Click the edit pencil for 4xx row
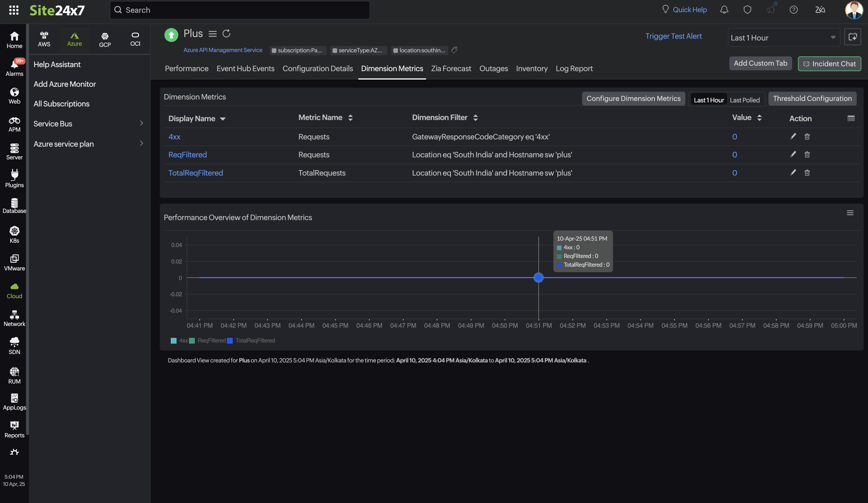The image size is (868, 503). coord(793,136)
